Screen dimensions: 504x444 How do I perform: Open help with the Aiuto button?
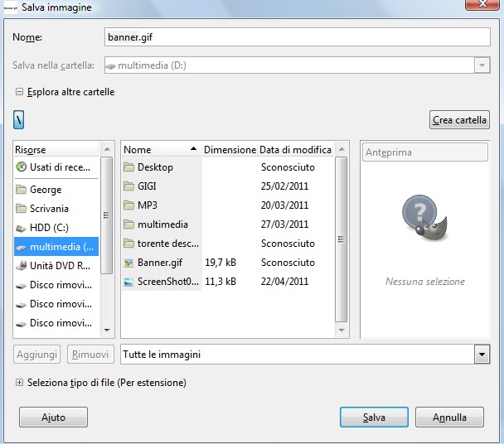53,417
